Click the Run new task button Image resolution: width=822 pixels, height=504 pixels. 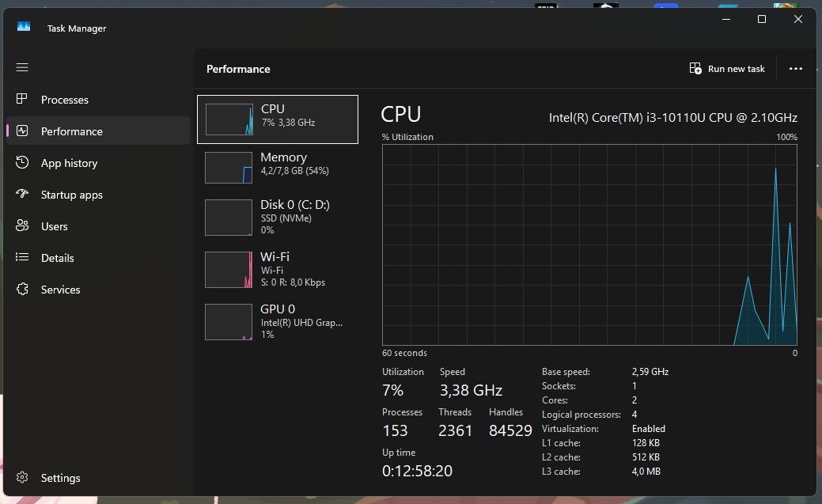[x=727, y=69]
